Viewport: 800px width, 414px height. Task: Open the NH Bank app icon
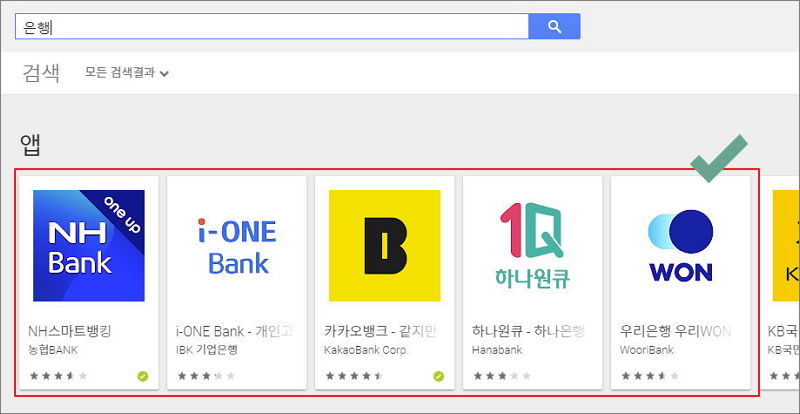(x=89, y=246)
